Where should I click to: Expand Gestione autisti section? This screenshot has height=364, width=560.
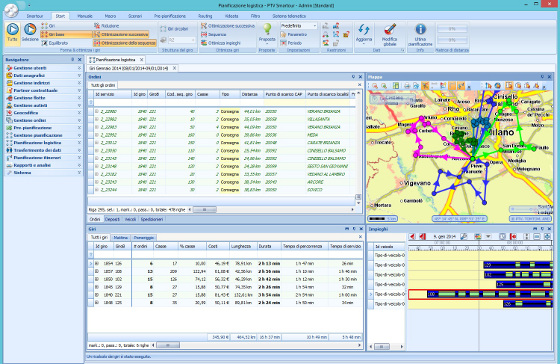pyautogui.click(x=79, y=105)
